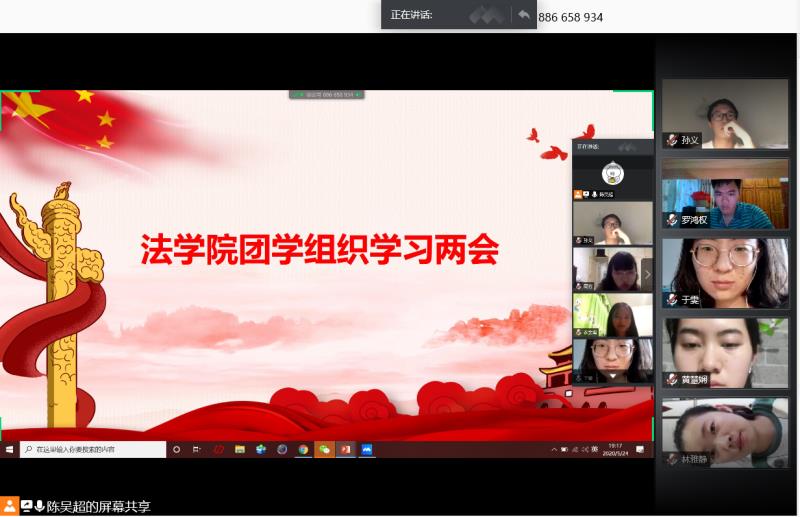
Task: Open Google Chrome from the taskbar
Action: click(302, 450)
